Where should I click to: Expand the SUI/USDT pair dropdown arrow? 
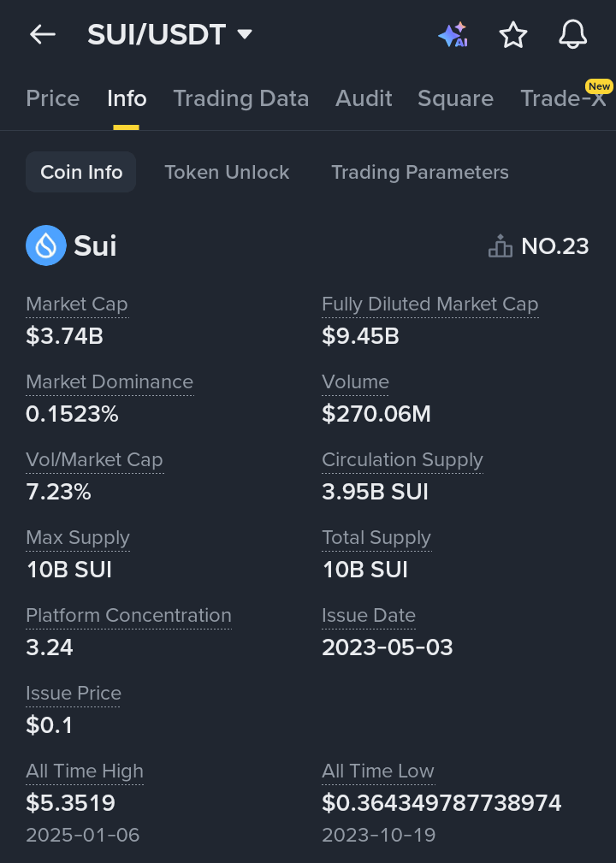point(245,34)
